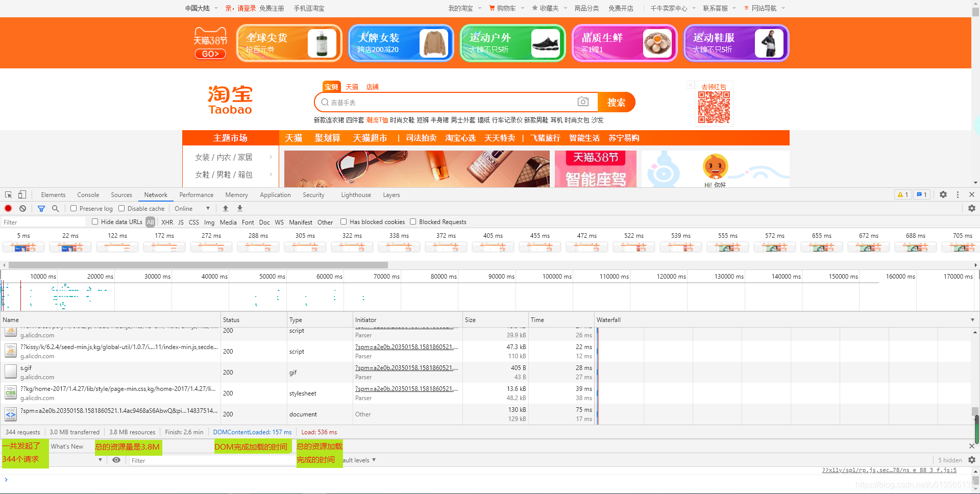Click the red envelope QR code
Screen dimensions: 980x494
point(714,107)
